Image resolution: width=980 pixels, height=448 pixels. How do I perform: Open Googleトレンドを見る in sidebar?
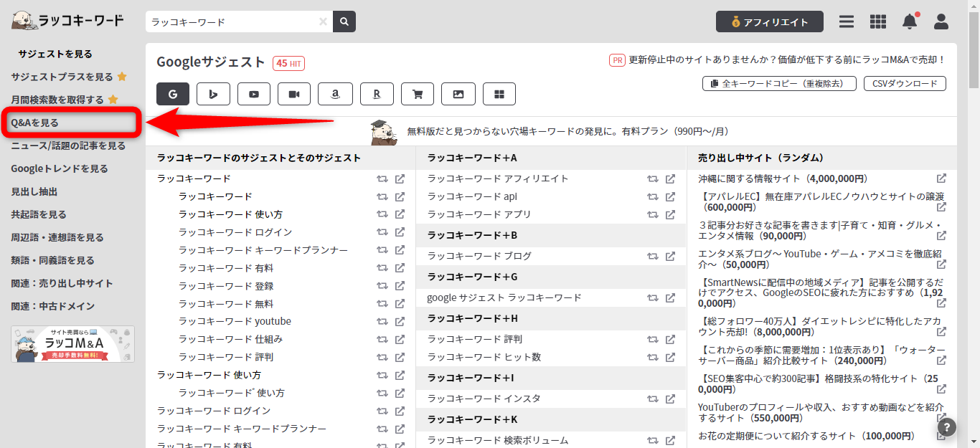[x=60, y=168]
